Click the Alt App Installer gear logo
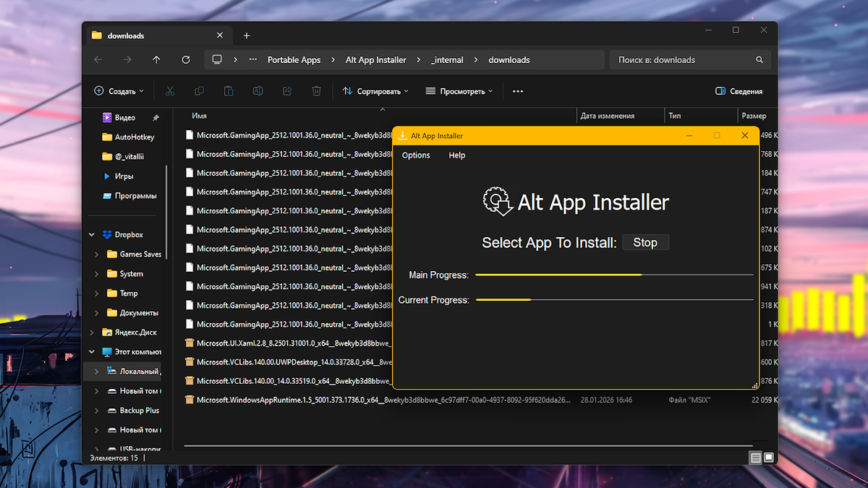 tap(498, 202)
